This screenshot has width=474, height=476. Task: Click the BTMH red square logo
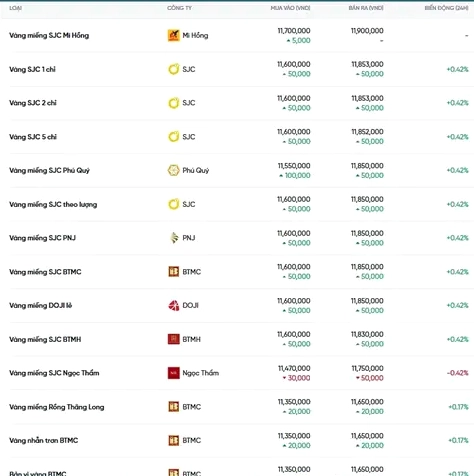173,339
